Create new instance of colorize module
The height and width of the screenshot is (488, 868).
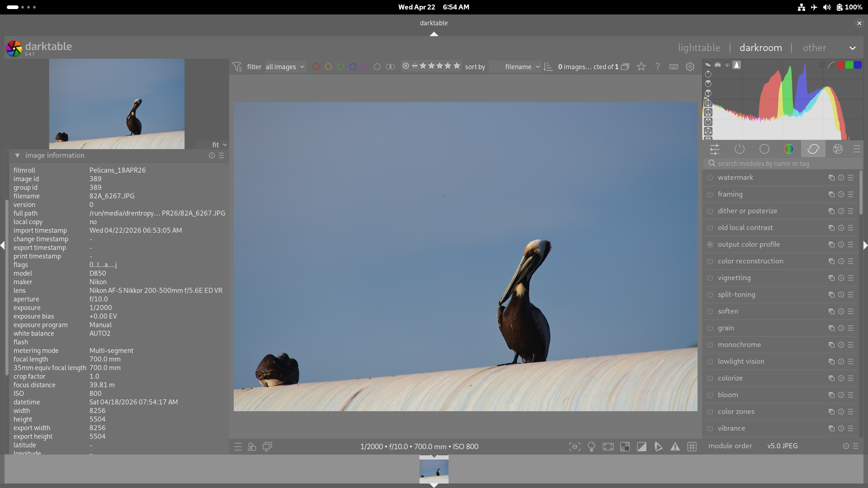(x=831, y=378)
